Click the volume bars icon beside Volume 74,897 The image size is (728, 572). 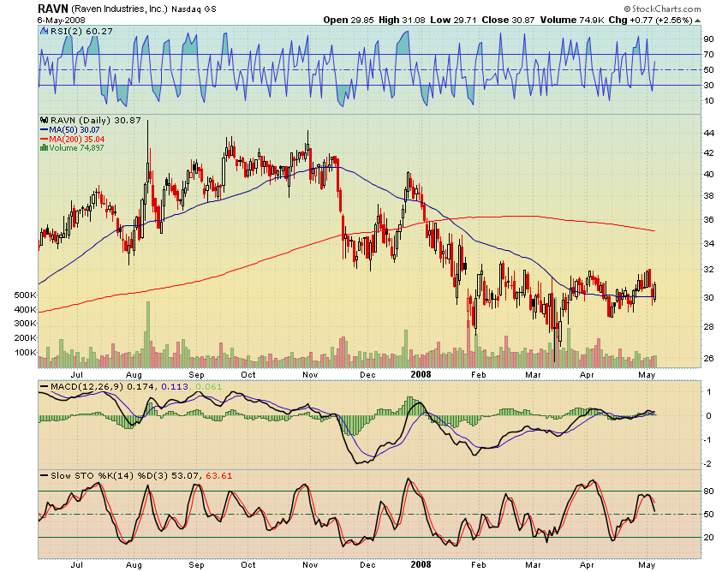click(44, 147)
